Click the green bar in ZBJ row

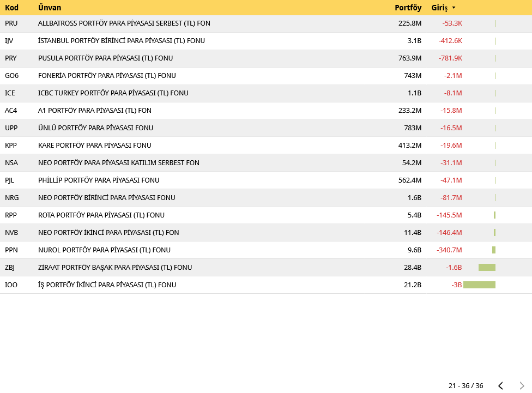pos(487,268)
